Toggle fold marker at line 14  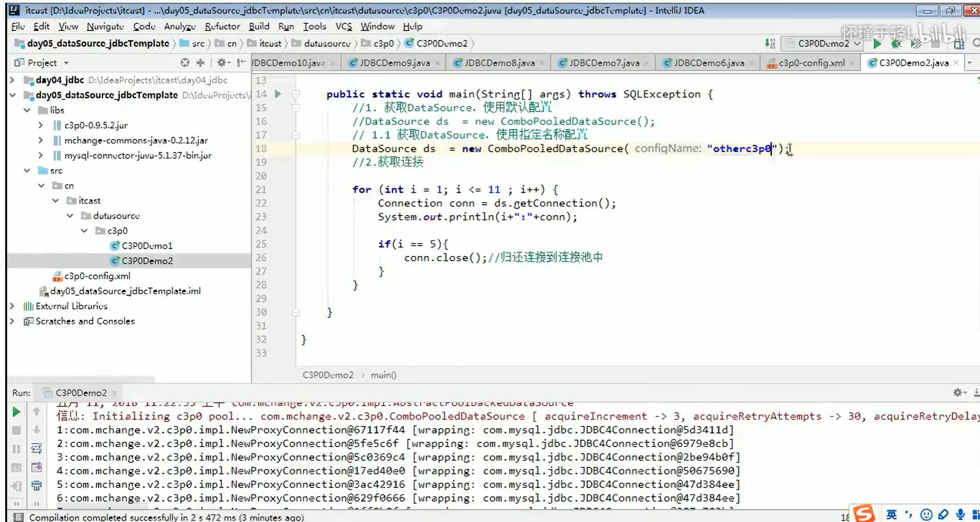point(296,94)
